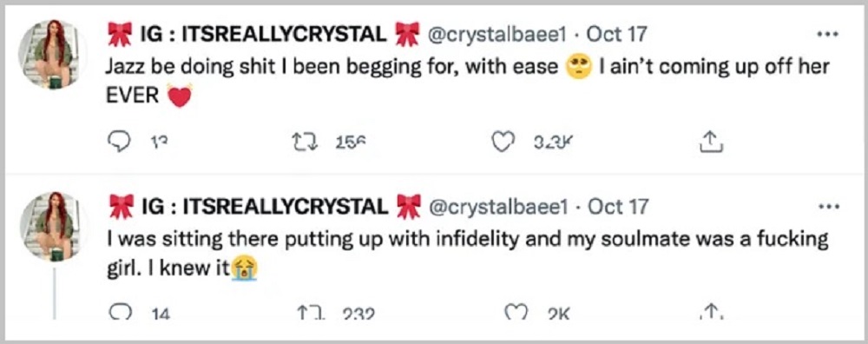Open IG : ITSREALLYCRYSTAL name on second tweet
Screen dimensions: 868x344
262,207
